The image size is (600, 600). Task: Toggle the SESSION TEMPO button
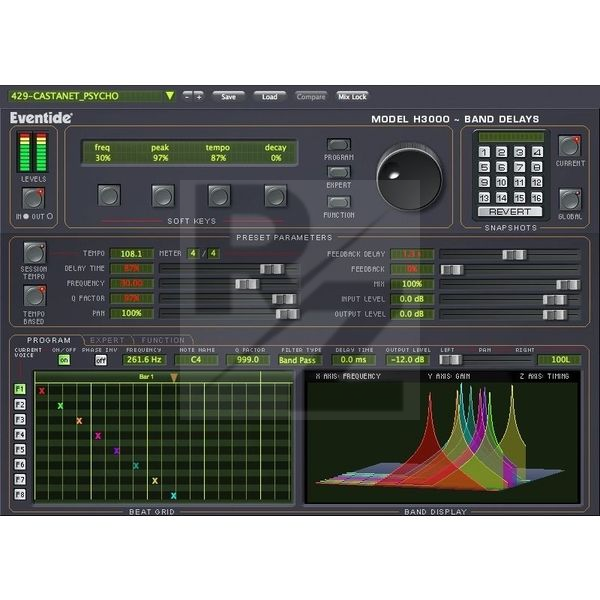pyautogui.click(x=34, y=253)
